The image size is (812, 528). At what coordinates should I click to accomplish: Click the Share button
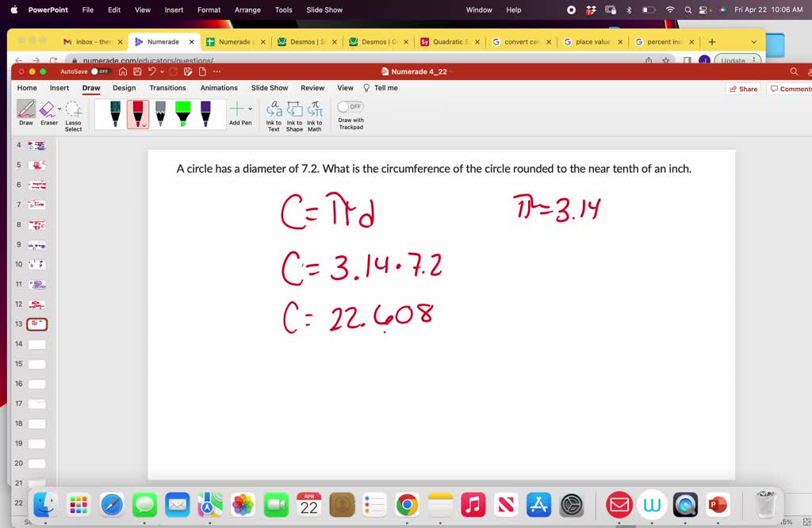(742, 89)
